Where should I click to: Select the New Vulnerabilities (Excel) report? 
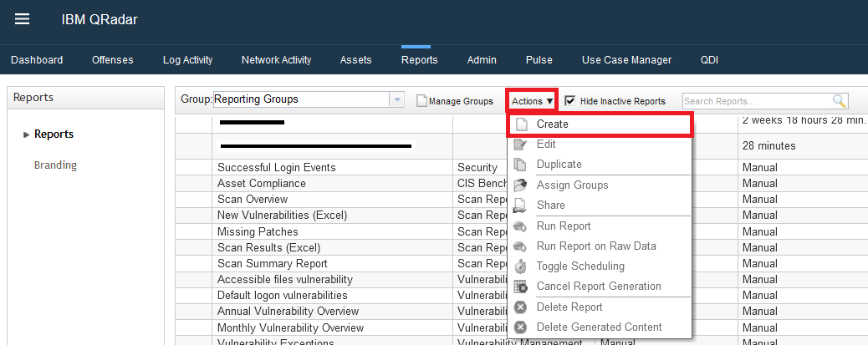tap(282, 216)
